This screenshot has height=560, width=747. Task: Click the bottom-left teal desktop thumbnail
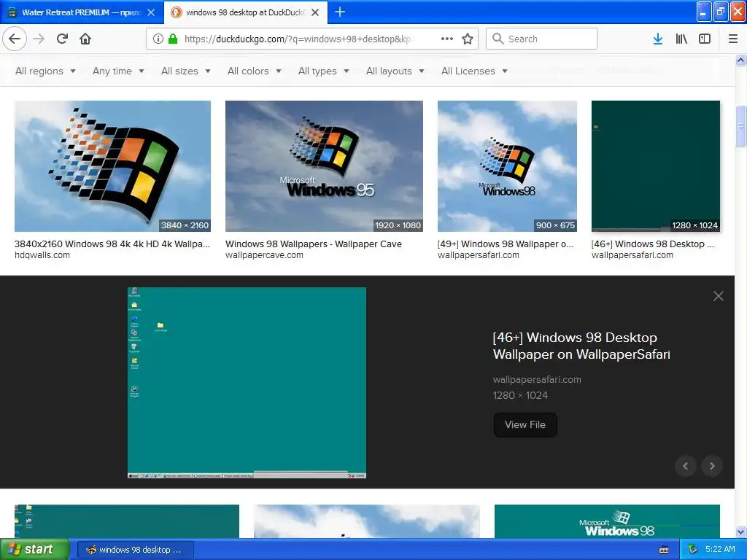[127, 521]
